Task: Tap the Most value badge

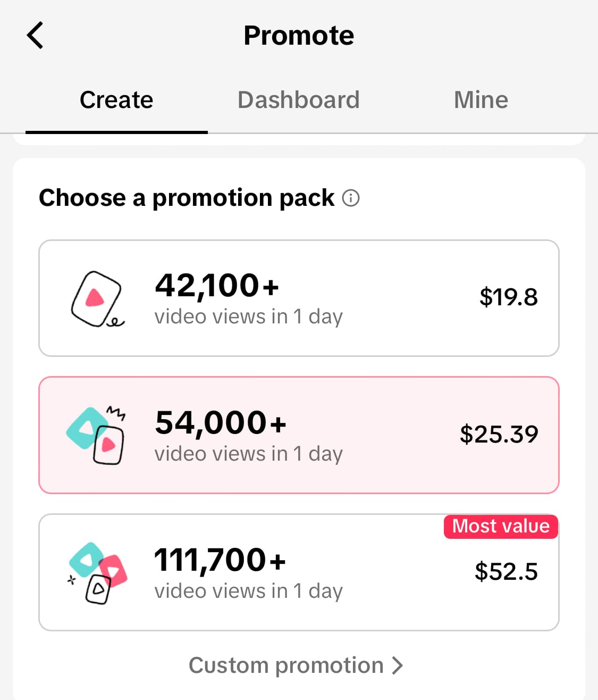Action: (500, 526)
